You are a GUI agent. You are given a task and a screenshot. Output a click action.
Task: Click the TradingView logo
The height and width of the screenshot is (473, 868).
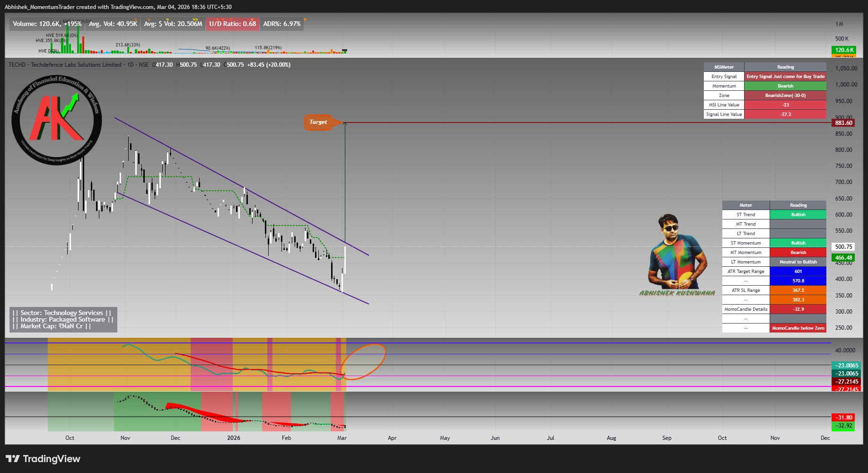[43, 459]
